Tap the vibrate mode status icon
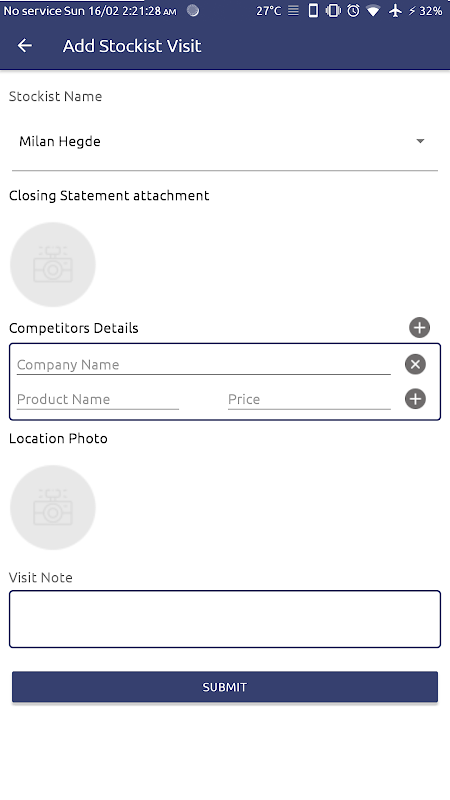The width and height of the screenshot is (450, 800). 333,10
